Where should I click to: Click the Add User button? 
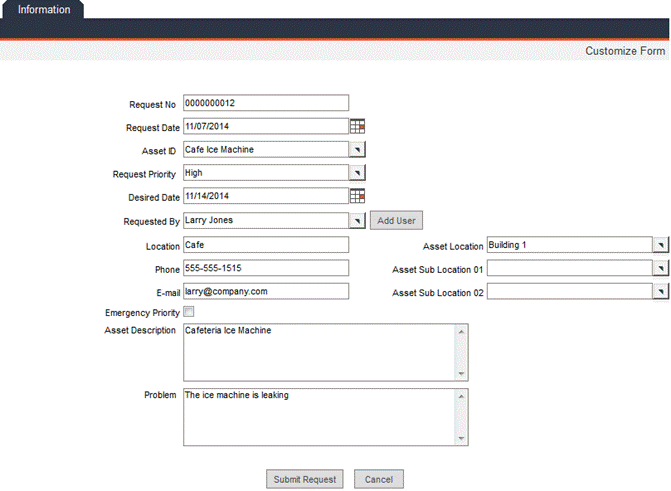click(398, 220)
